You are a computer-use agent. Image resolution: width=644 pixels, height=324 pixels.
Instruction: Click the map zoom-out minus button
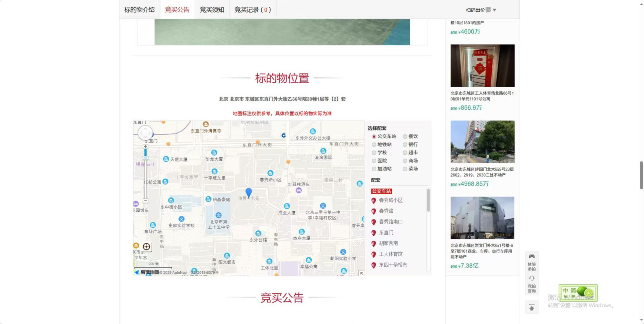point(145,201)
